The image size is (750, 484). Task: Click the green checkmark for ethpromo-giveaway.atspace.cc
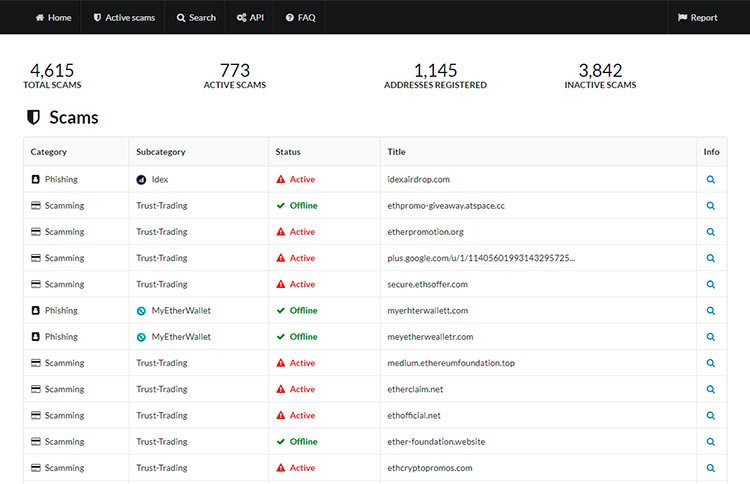click(x=281, y=206)
